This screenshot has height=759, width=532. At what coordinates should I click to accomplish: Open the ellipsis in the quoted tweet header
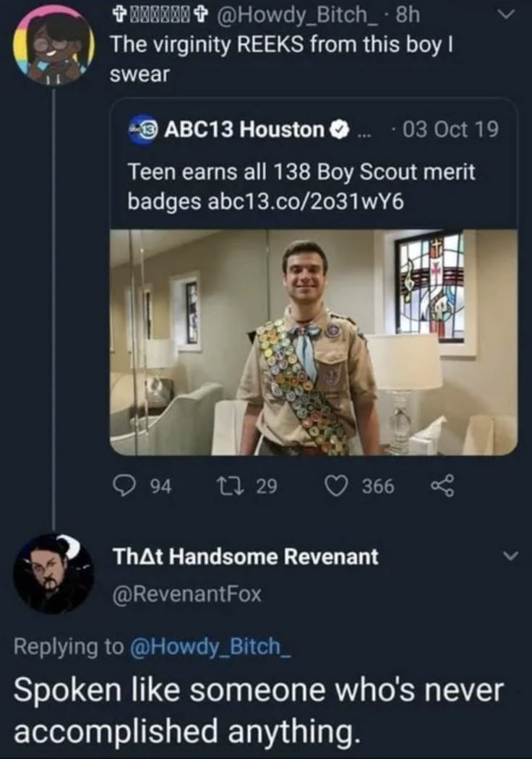364,131
